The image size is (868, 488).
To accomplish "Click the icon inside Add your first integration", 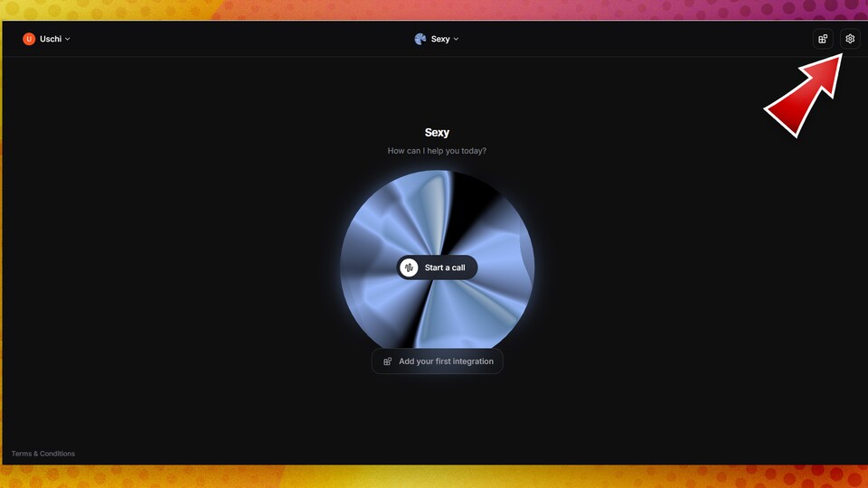I will (388, 361).
